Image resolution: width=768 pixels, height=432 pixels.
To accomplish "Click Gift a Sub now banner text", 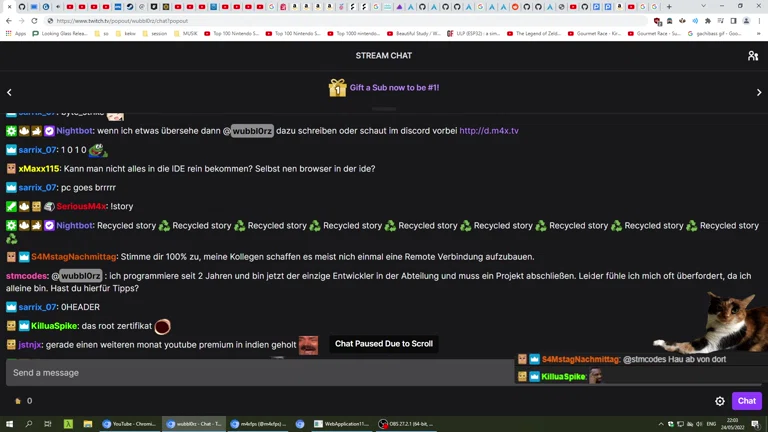I will click(394, 88).
